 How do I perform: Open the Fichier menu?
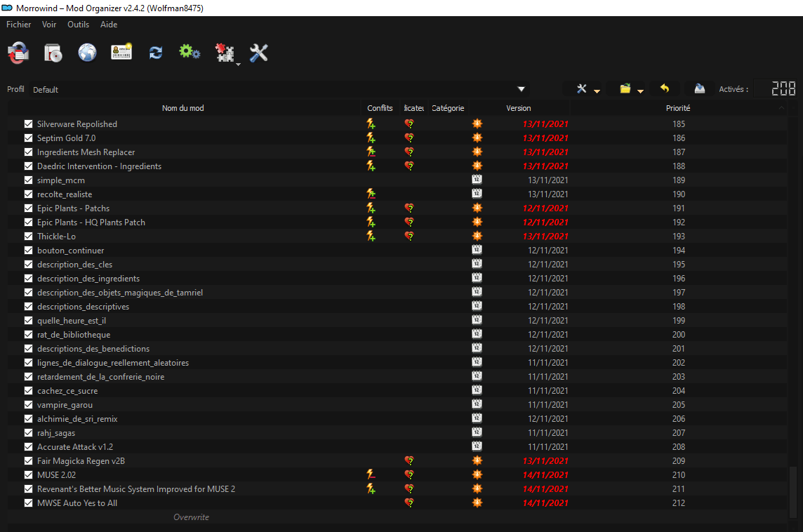pos(19,25)
